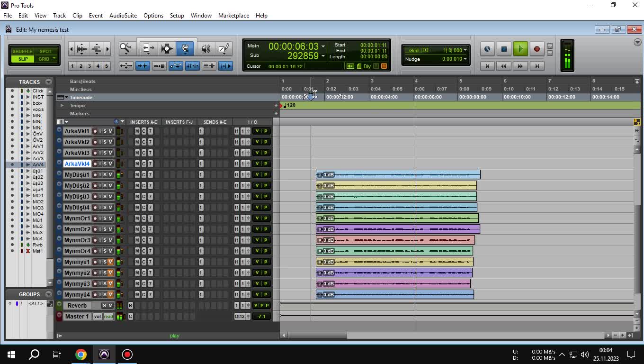Enable Shuffle edit mode
The image size is (644, 364).
pyautogui.click(x=22, y=51)
